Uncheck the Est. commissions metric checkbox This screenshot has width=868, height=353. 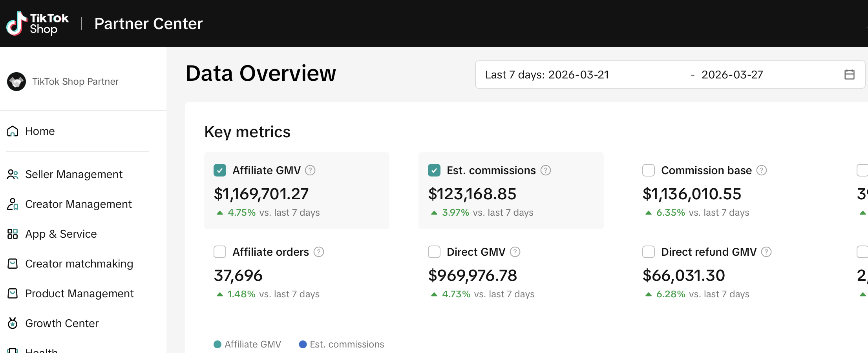[x=434, y=170]
